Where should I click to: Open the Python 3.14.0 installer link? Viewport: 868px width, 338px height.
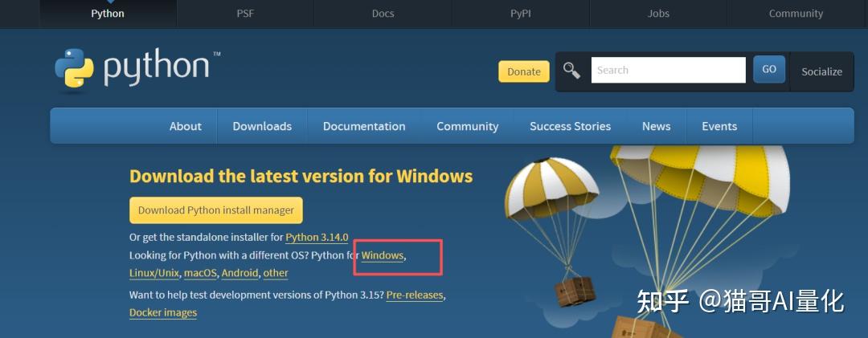point(317,237)
